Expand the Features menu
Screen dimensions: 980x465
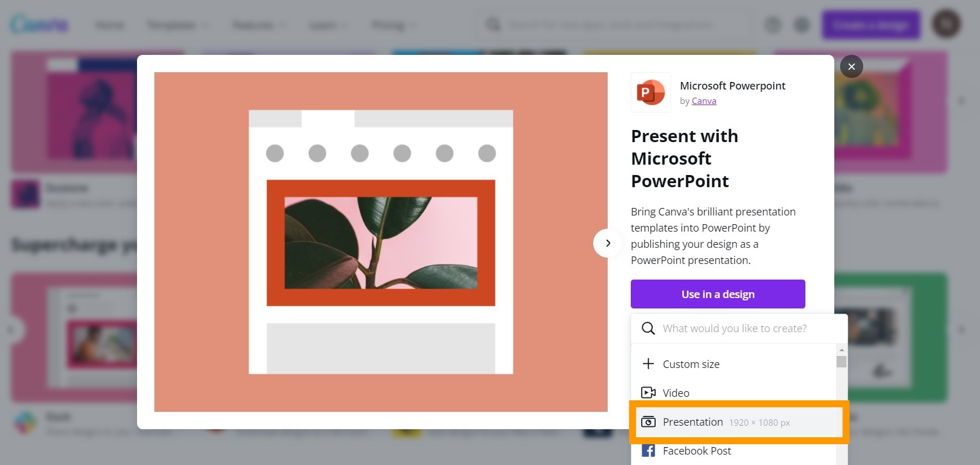click(x=260, y=25)
